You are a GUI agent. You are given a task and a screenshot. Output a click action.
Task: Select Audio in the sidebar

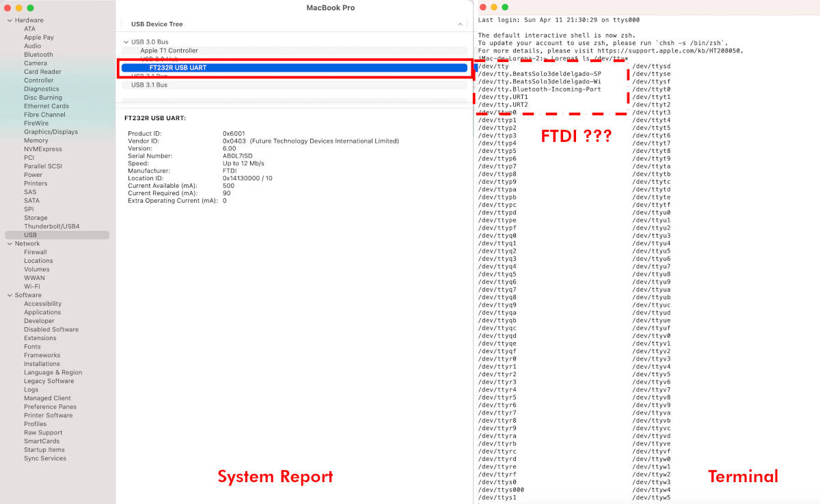(33, 46)
